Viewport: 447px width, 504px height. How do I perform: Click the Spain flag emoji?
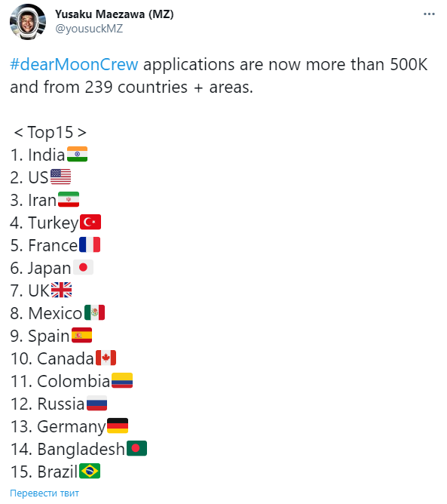click(x=81, y=335)
